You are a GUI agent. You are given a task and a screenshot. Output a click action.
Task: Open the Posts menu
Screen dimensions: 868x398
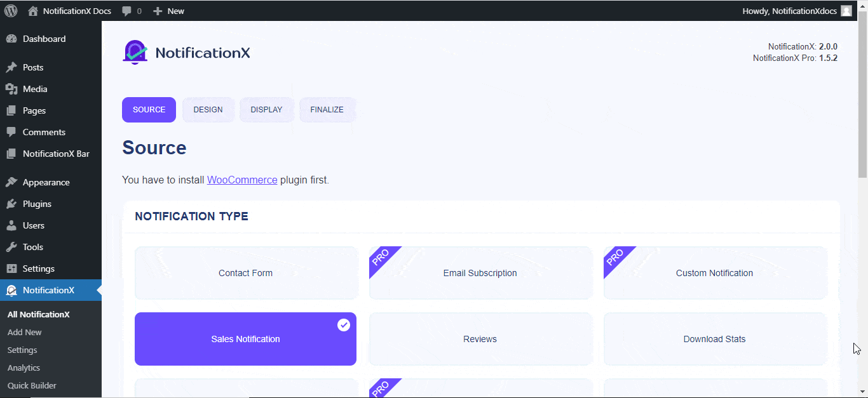(51, 67)
